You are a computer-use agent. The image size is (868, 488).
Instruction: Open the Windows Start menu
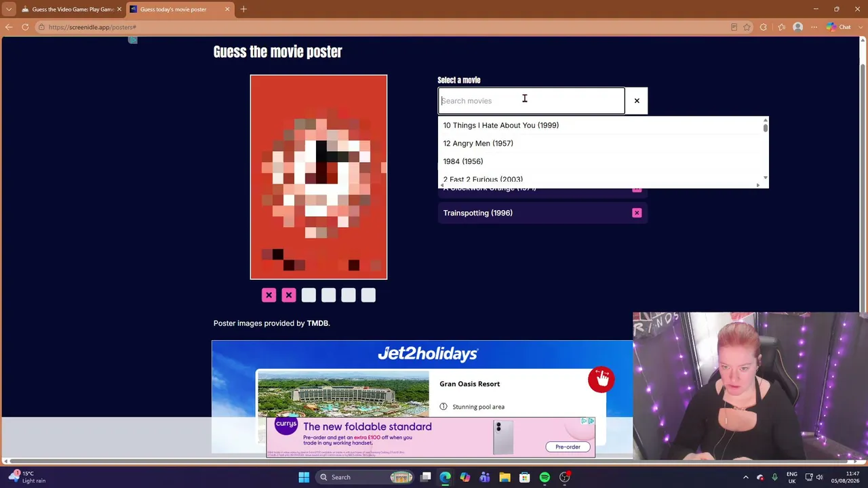coord(304,477)
